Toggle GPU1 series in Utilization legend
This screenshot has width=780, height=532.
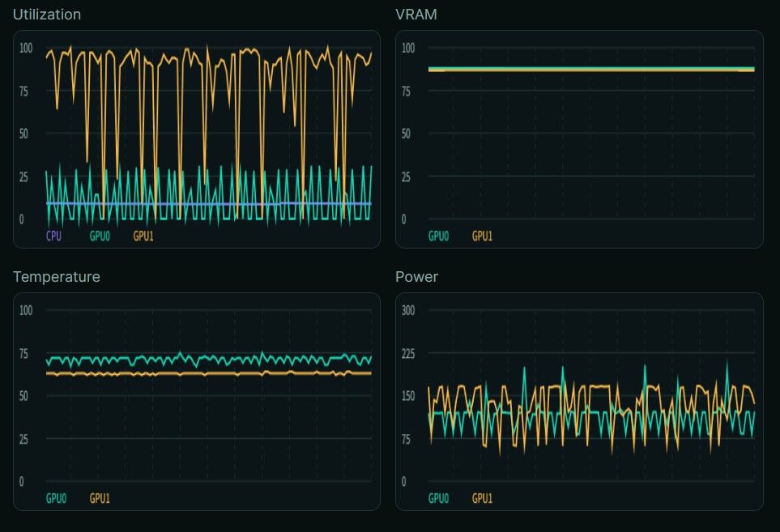coord(143,236)
